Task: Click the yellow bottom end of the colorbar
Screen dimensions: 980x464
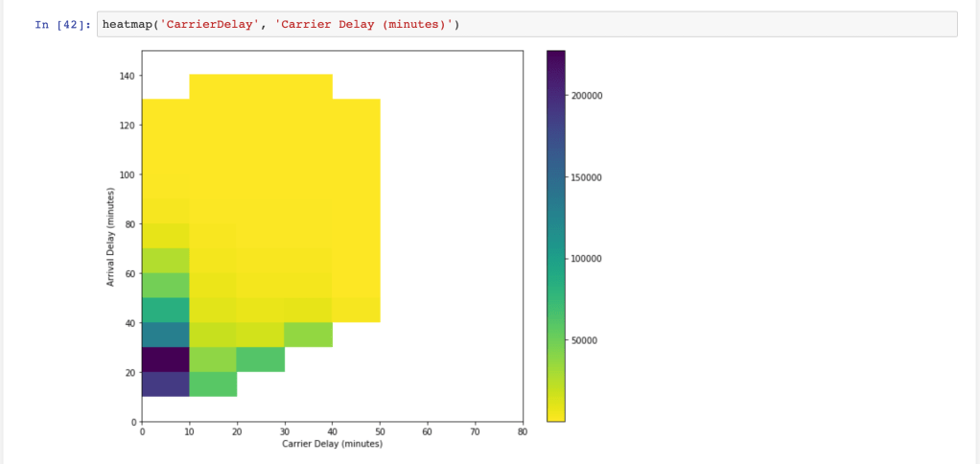Action: point(555,415)
